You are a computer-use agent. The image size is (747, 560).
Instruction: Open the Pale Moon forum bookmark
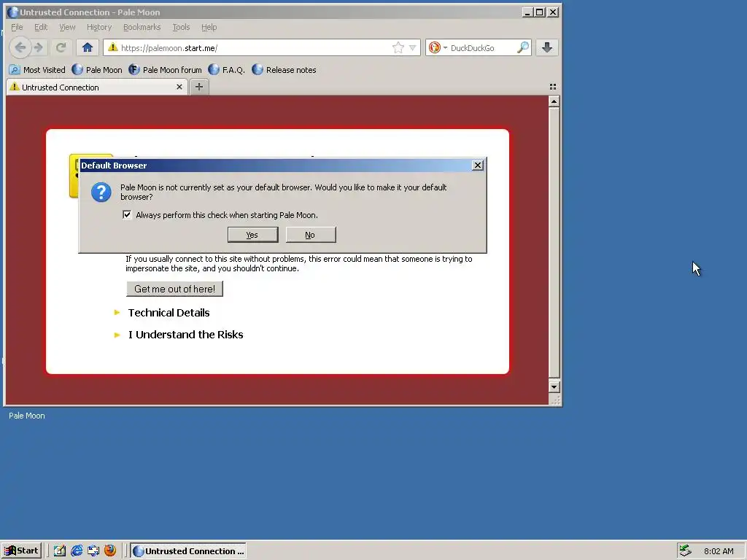click(x=166, y=70)
